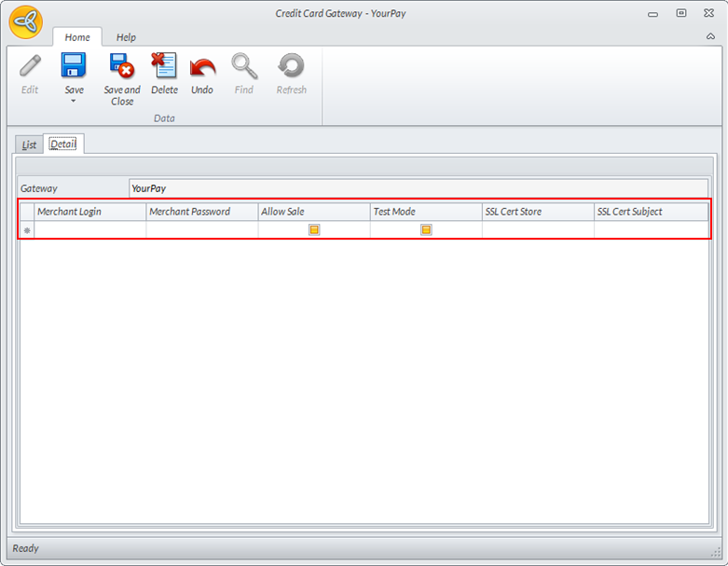This screenshot has width=728, height=566.
Task: Click the Save floppy disk icon
Action: tap(74, 66)
